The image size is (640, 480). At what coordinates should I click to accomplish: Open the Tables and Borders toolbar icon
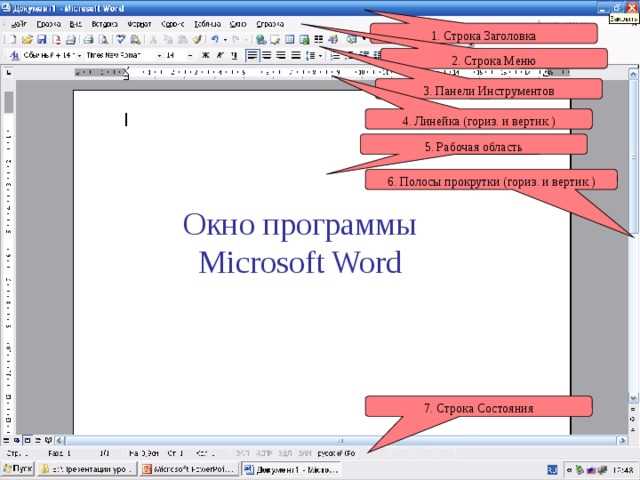point(276,40)
